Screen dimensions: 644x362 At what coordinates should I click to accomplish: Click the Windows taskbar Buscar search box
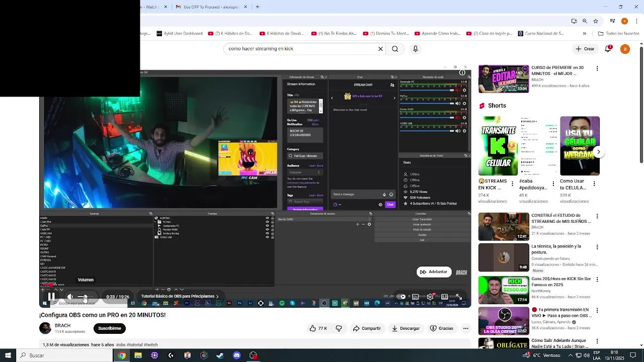click(x=64, y=355)
